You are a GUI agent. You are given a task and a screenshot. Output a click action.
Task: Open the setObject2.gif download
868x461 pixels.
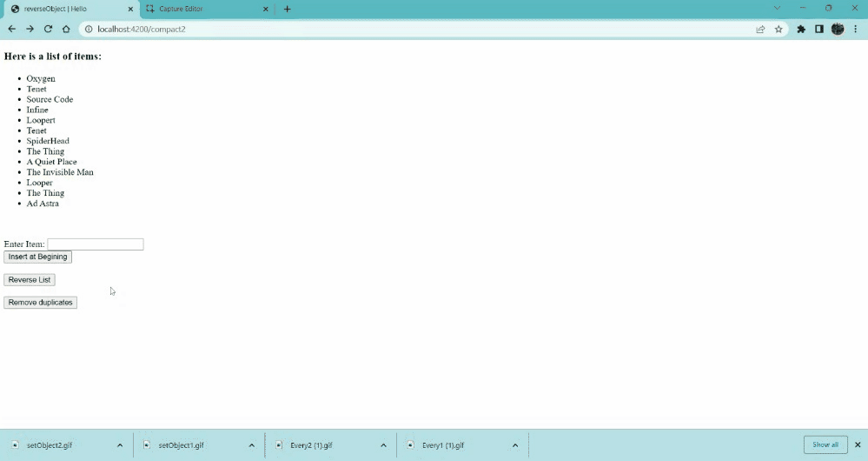coord(50,445)
